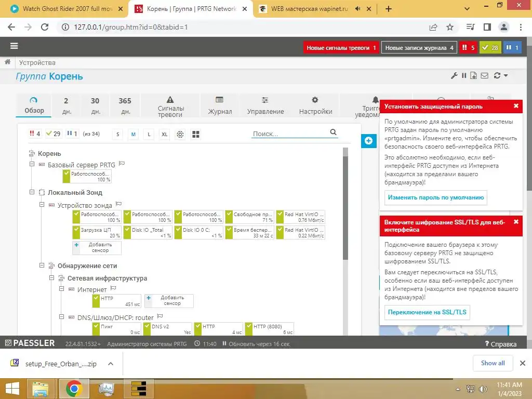Open Справка help link

point(501,344)
